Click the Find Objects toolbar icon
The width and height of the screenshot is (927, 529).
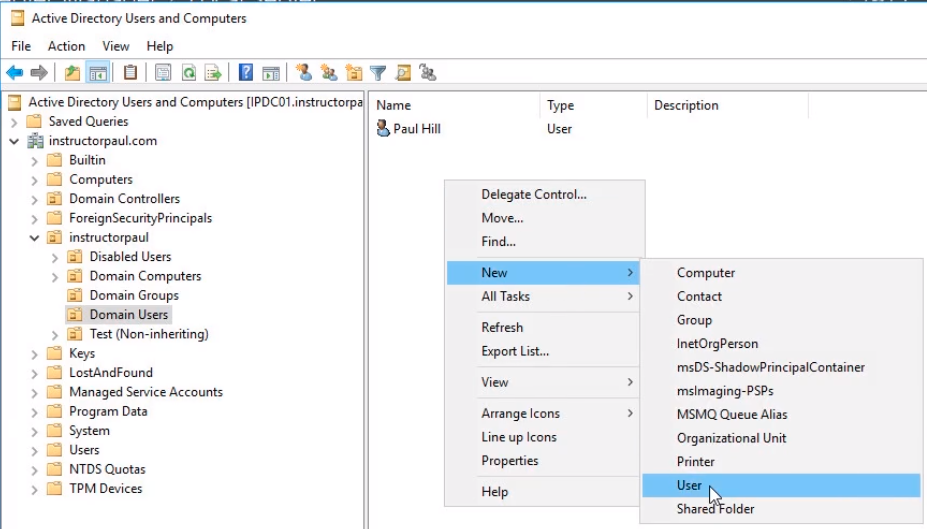403,73
